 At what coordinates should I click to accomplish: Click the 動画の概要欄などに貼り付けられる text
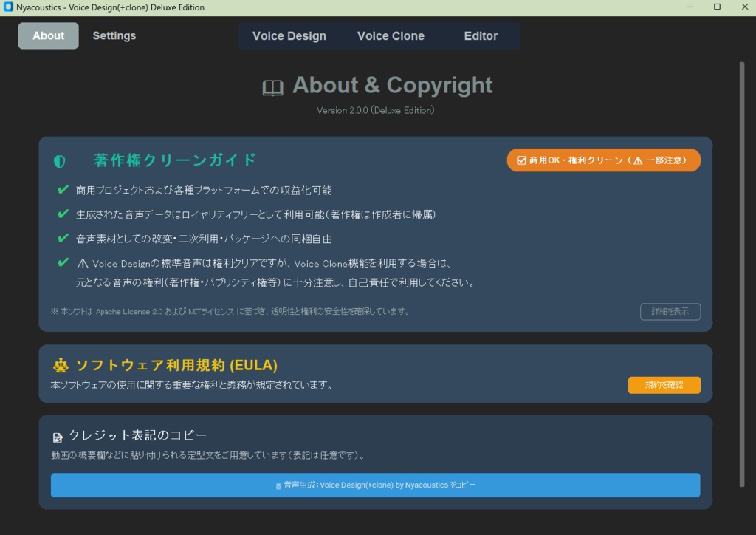point(207,455)
